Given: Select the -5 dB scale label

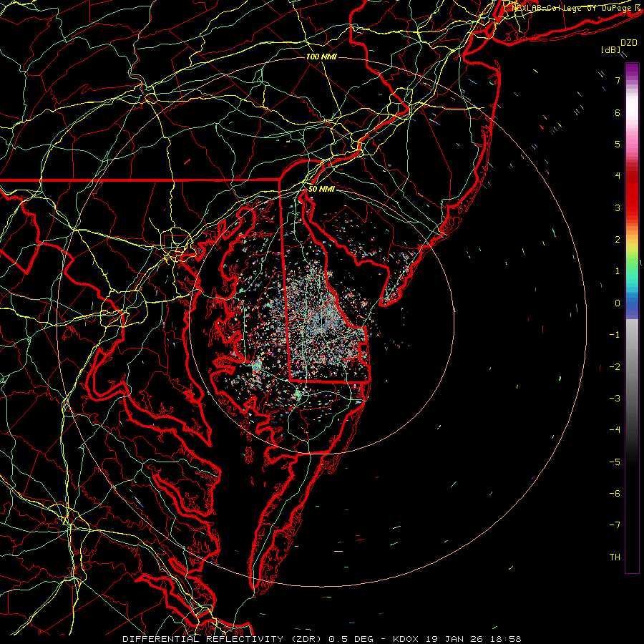Looking at the screenshot, I should click(x=615, y=462).
